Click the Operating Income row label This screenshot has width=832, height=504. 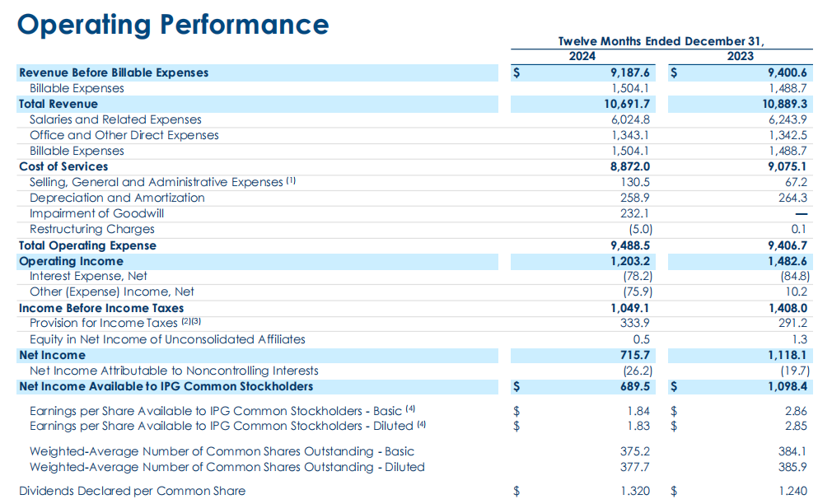point(71,261)
